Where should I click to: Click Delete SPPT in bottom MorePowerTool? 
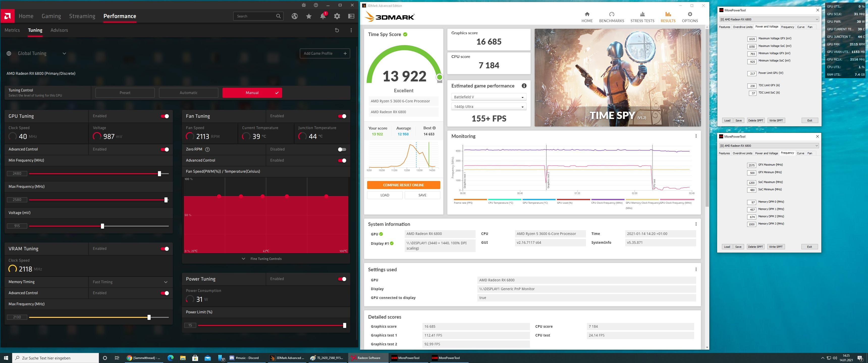(755, 247)
